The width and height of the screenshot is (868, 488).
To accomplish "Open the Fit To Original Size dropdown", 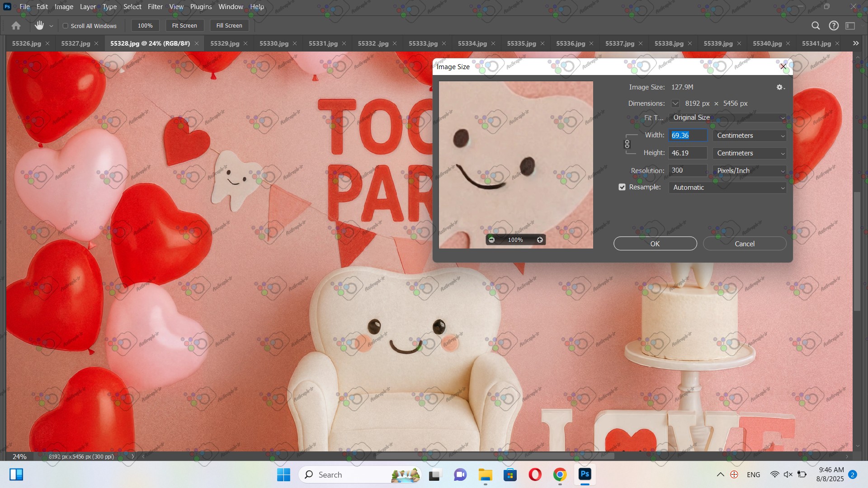I will 727,117.
